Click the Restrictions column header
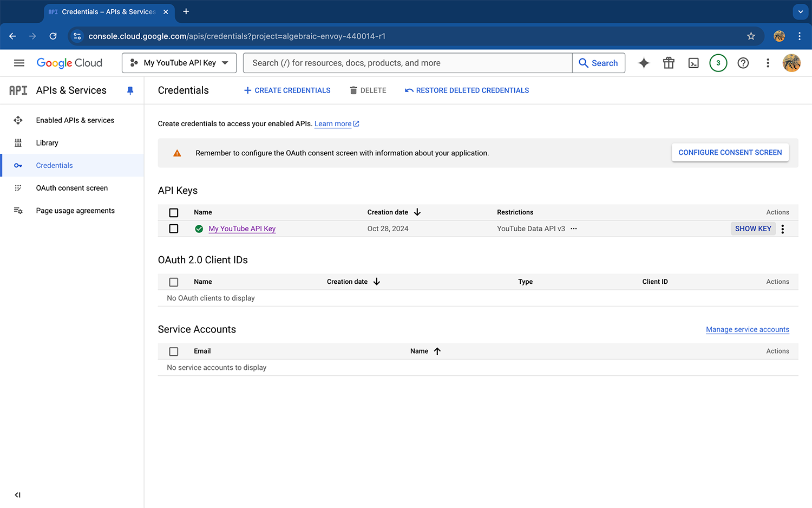Image resolution: width=812 pixels, height=508 pixels. pyautogui.click(x=515, y=212)
